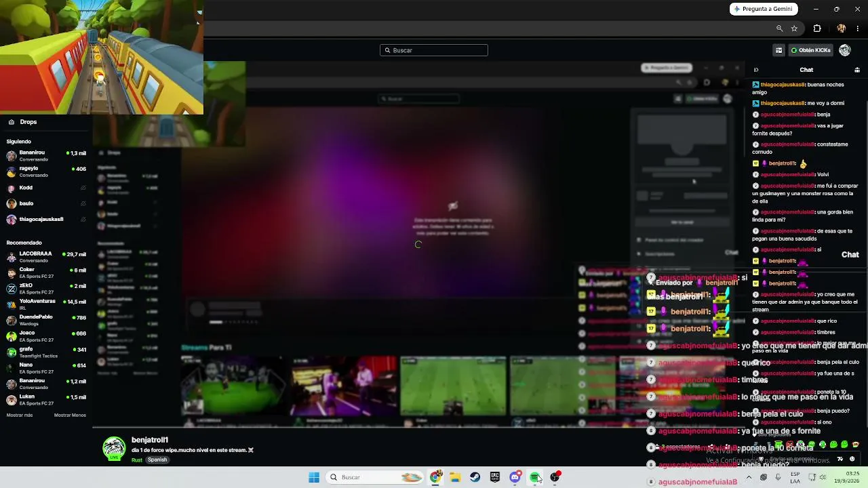Open the Kick dashboard layout icon
868x488 pixels.
coord(779,50)
